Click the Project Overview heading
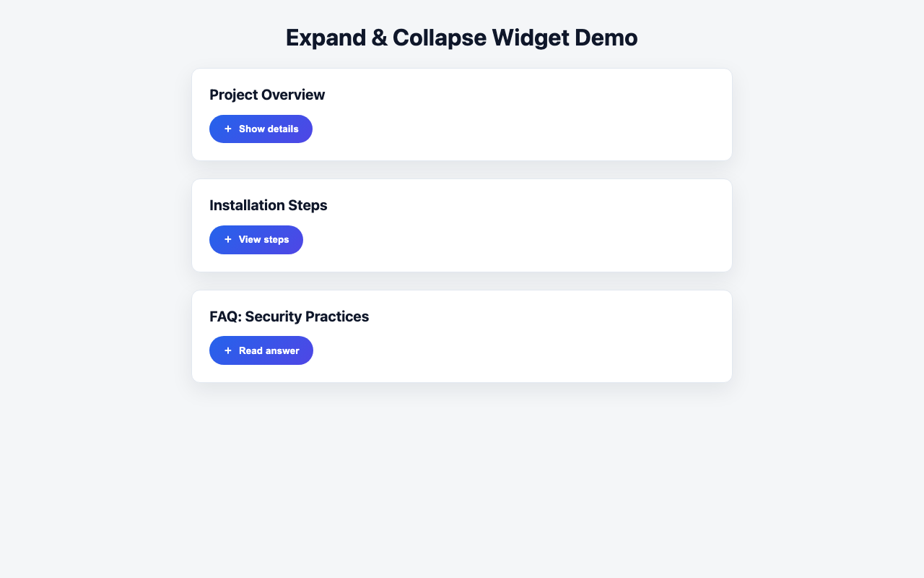Image resolution: width=924 pixels, height=578 pixels. [x=267, y=95]
